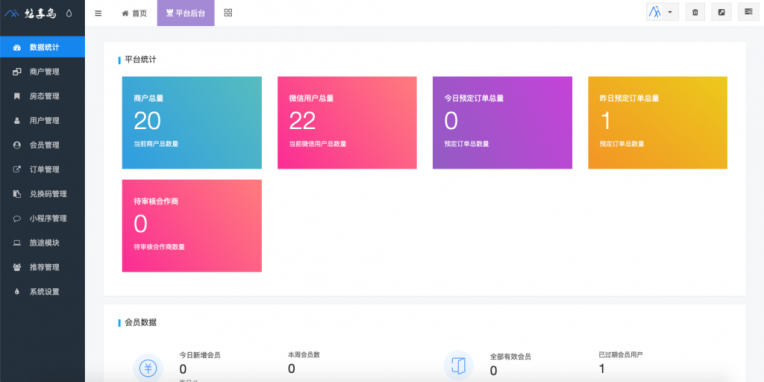The width and height of the screenshot is (764, 382).
Task: Click the door icon beside 全部有效会员
Action: 458,365
